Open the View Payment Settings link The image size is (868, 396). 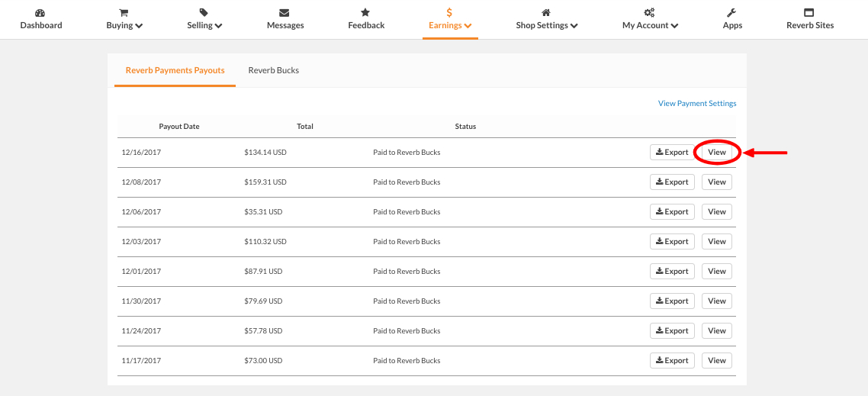point(697,104)
